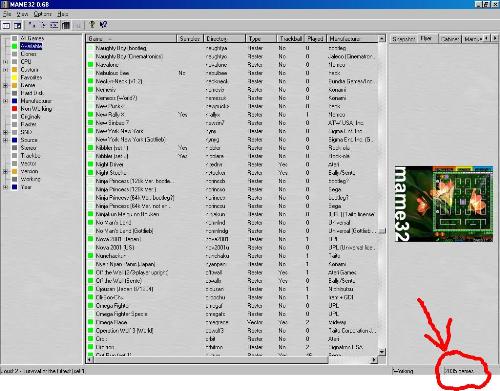Image resolution: width=500 pixels, height=391 pixels.
Task: Sort by the Samples column header
Action: (x=190, y=39)
